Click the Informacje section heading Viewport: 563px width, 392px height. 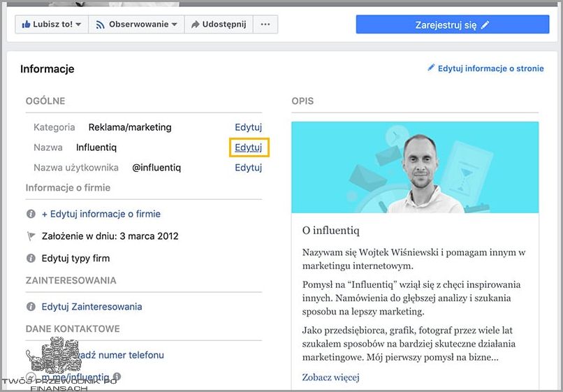(47, 68)
